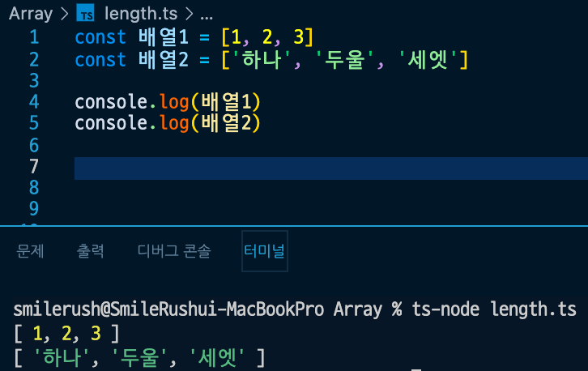Click the string '세엣' in the editor
The image size is (588, 371).
(x=428, y=60)
